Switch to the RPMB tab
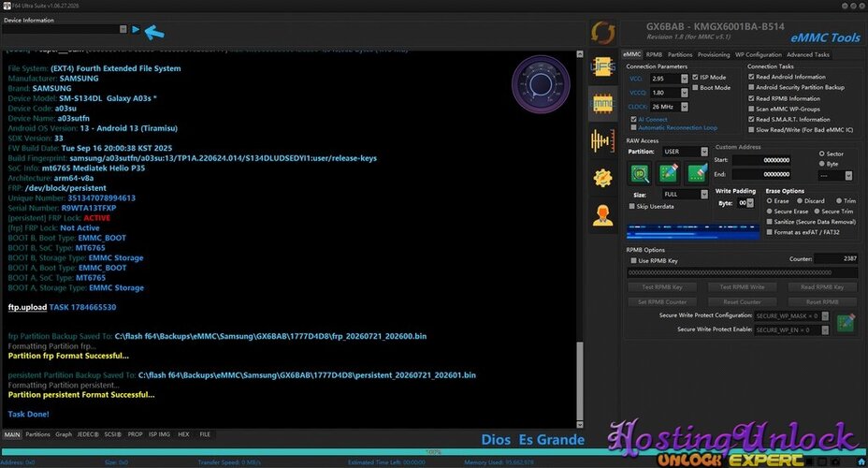Viewport: 868px width, 468px height. [x=654, y=54]
